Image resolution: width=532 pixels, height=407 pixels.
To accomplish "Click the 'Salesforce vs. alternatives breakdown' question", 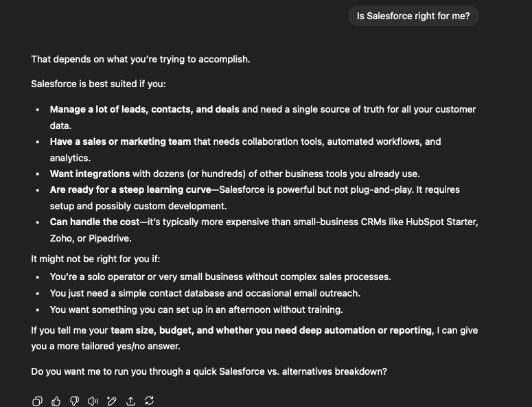I will pos(209,371).
